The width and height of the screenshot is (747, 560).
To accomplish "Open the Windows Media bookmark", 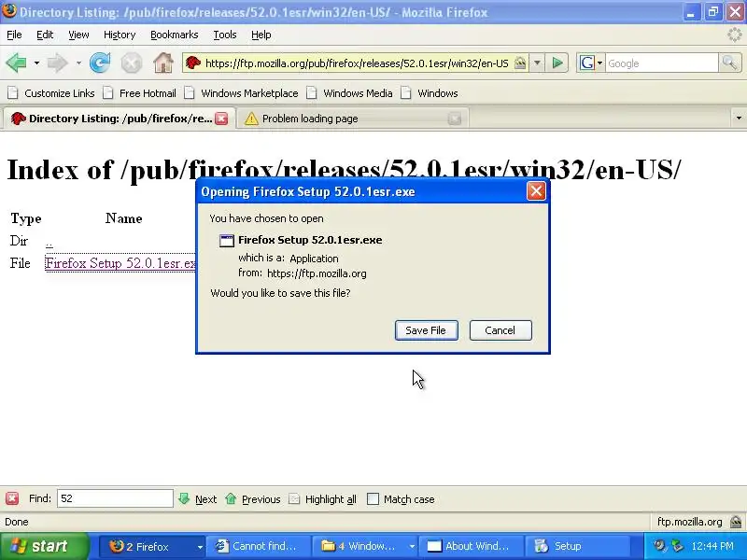I will point(349,92).
